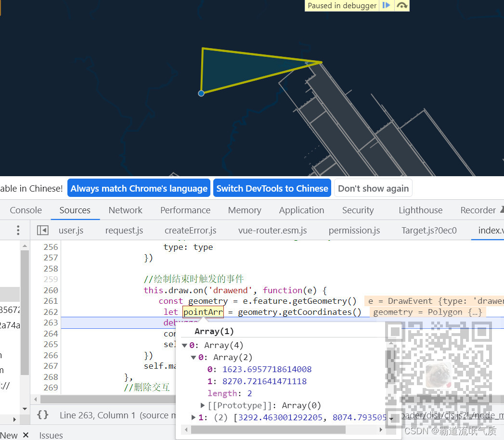Click the navigator vertical scrollbar thumb
The image size is (504, 440).
coord(25,313)
